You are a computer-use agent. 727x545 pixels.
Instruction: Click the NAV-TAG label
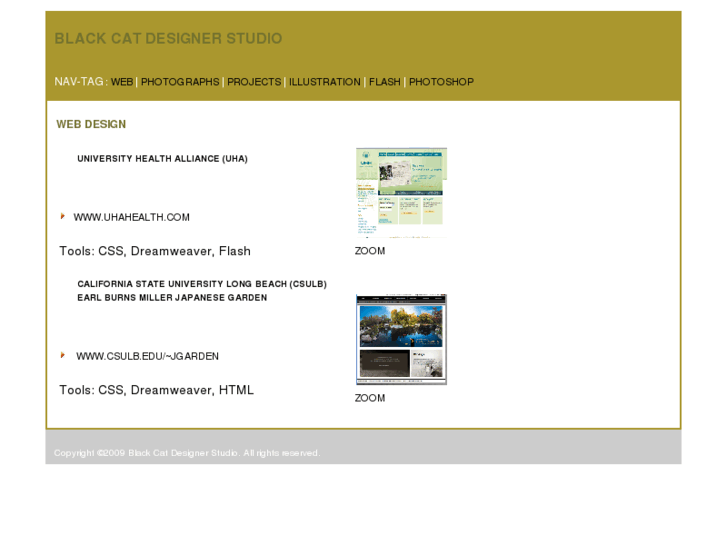click(81, 82)
